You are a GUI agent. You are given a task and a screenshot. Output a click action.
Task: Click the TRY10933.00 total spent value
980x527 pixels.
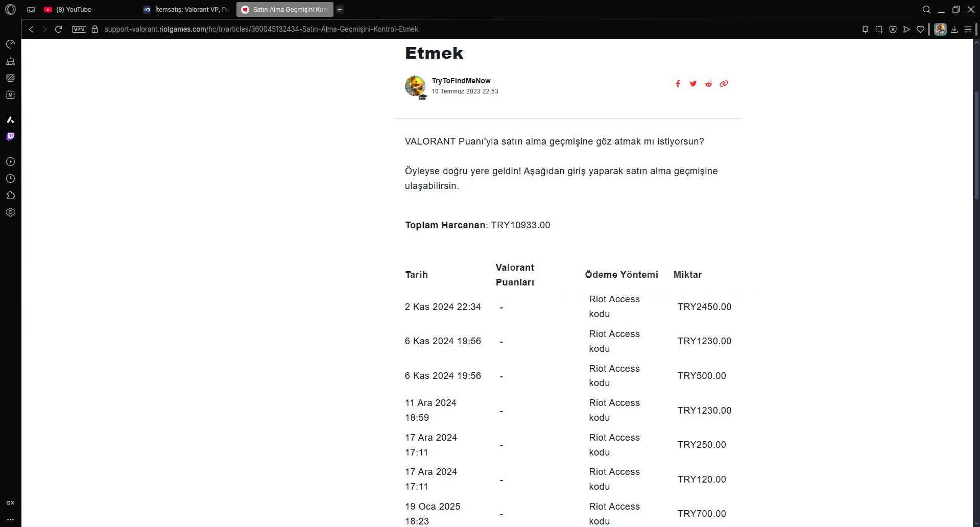pyautogui.click(x=520, y=225)
